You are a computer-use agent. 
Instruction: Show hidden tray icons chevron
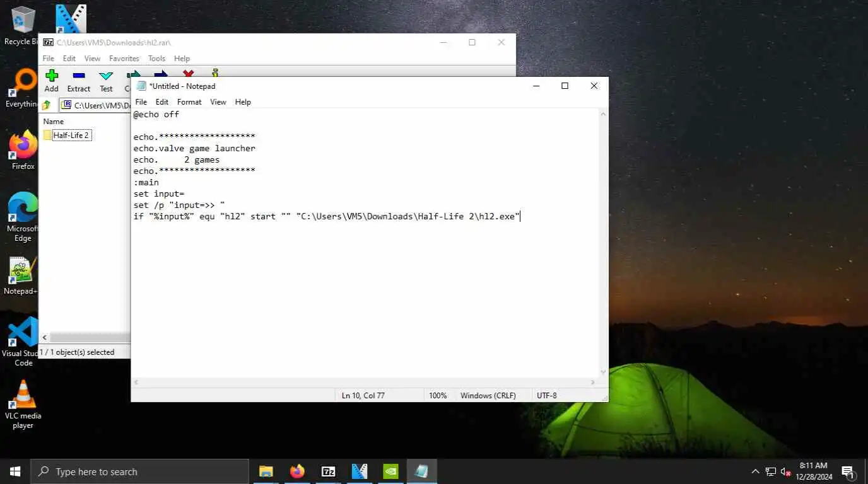coord(755,471)
